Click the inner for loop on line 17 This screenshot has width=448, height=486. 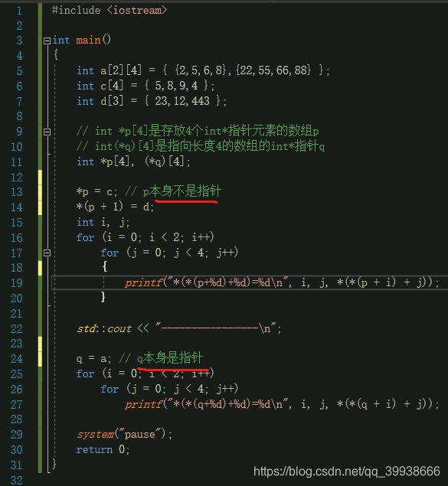pyautogui.click(x=169, y=253)
